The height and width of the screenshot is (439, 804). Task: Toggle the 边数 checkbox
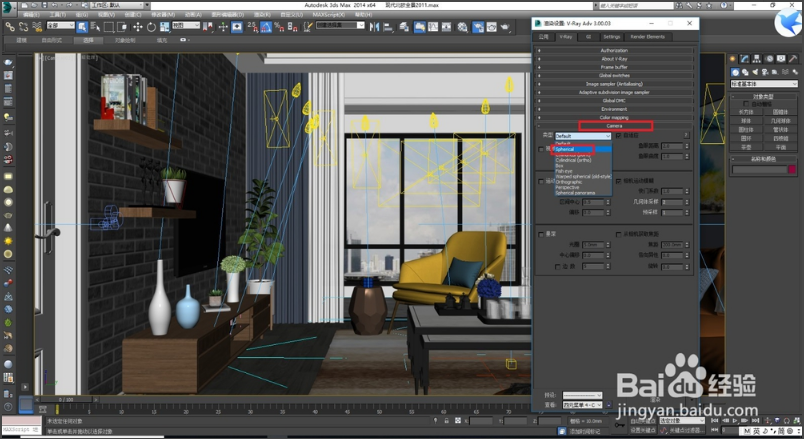point(558,267)
